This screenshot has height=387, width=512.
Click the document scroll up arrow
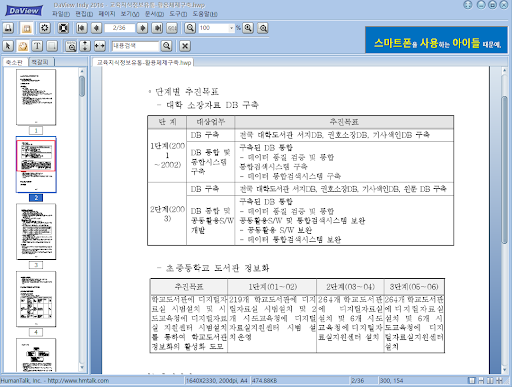tap(504, 70)
